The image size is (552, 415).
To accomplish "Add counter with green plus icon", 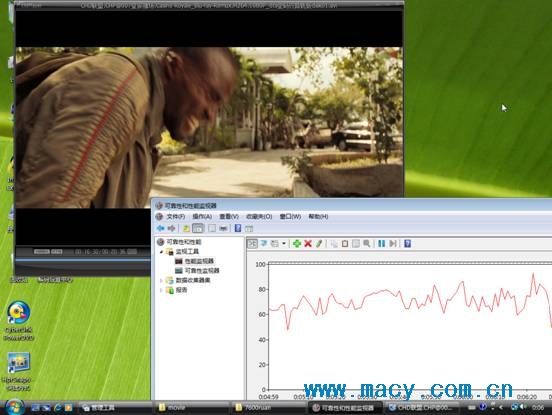I will [x=297, y=244].
